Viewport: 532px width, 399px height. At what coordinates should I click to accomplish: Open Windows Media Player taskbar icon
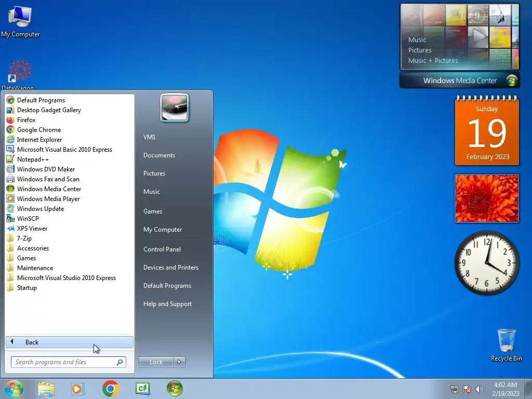coord(77,389)
